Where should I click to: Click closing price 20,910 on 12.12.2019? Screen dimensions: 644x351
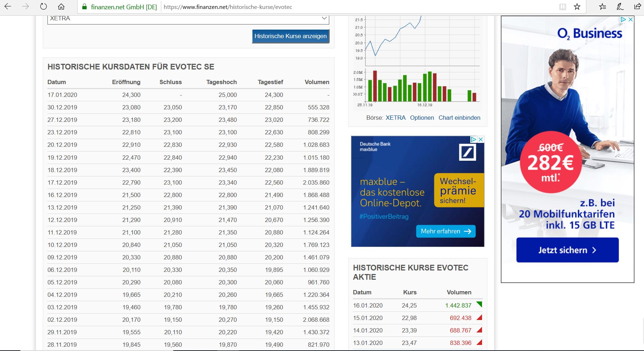pos(173,220)
